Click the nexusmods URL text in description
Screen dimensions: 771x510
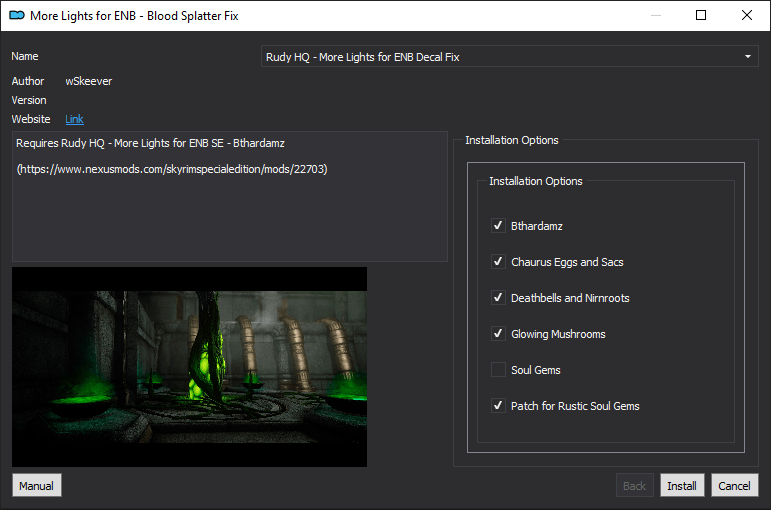click(x=172, y=169)
